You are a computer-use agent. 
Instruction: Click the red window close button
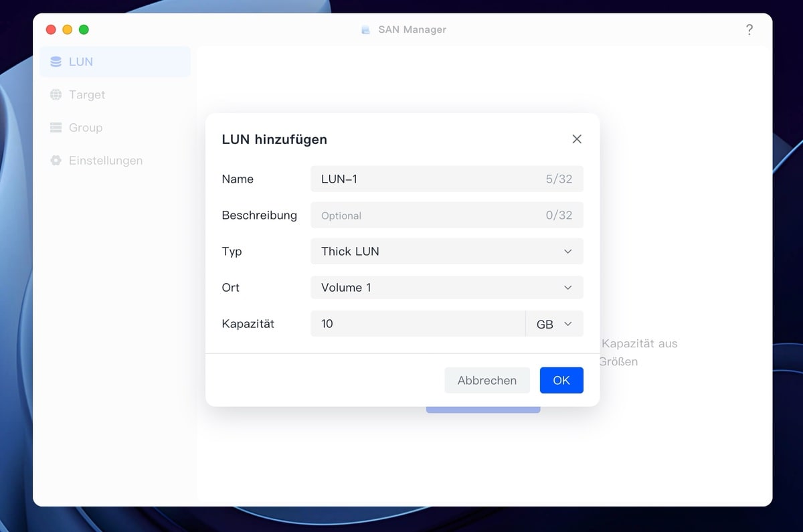point(51,29)
